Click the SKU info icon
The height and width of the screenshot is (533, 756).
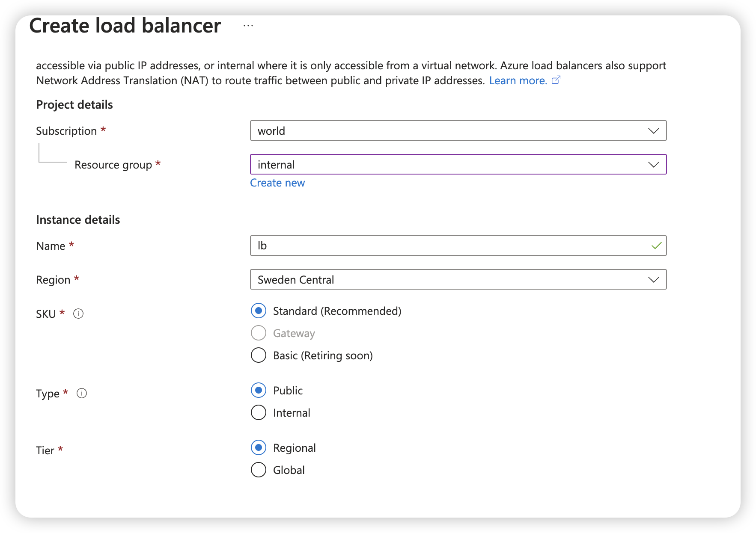[x=78, y=314]
